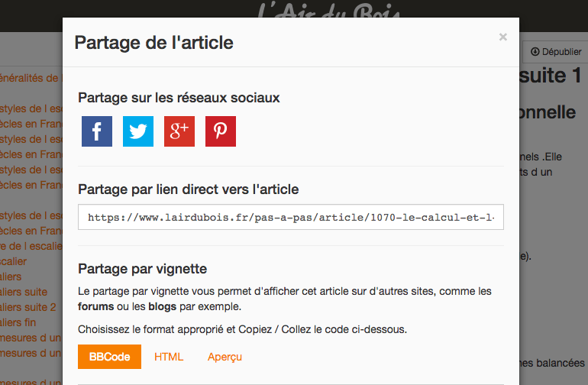
Task: Open the "aliers suite 2" sidebar link
Action: (27, 307)
